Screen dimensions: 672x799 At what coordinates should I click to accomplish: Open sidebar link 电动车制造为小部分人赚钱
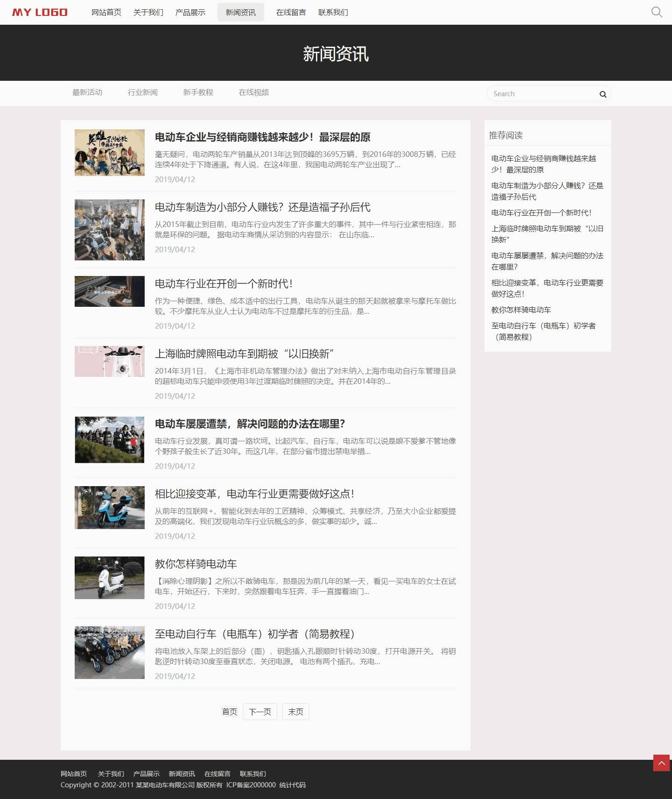547,191
